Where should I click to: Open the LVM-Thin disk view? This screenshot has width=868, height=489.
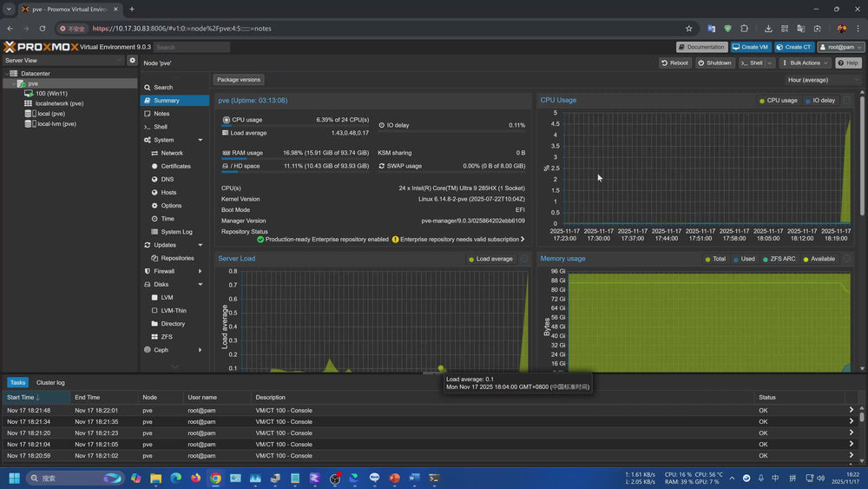click(174, 310)
